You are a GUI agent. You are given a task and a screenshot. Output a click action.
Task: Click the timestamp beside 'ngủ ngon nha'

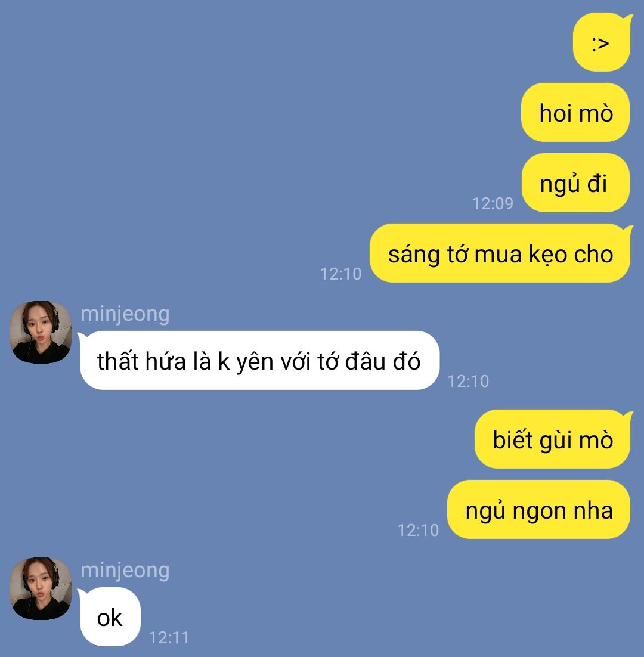(418, 531)
